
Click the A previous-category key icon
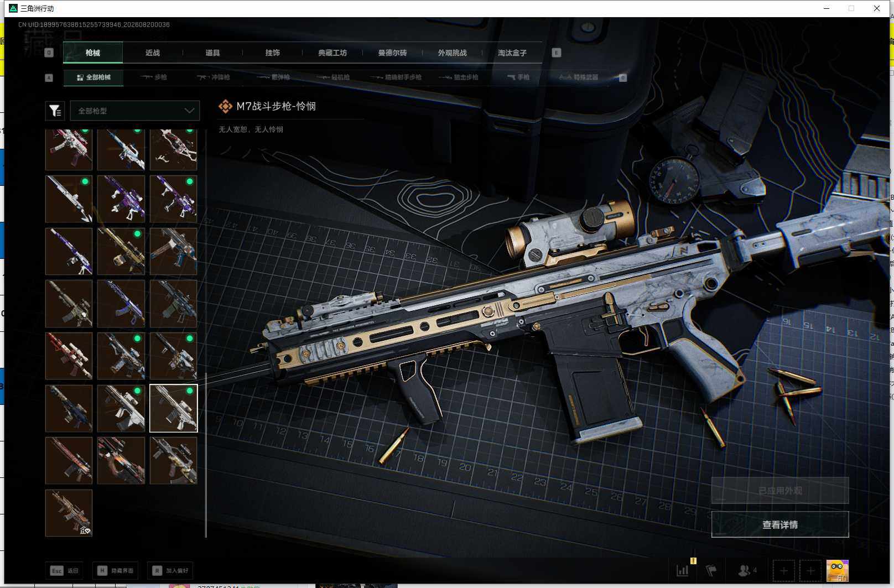click(49, 78)
